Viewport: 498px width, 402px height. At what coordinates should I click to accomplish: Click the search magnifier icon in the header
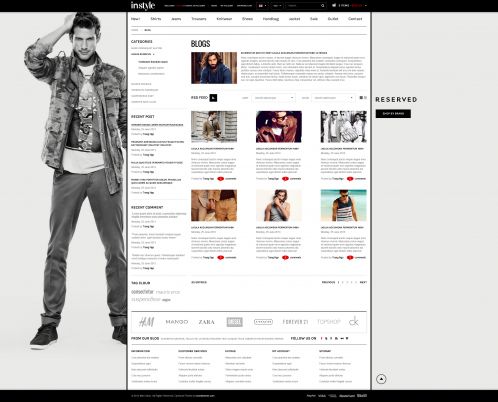coord(323,6)
